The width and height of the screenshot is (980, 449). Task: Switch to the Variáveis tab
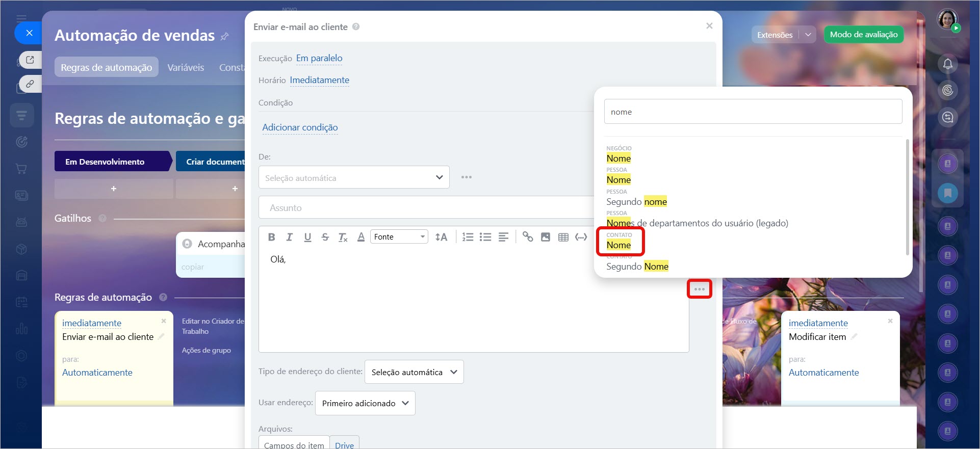[186, 67]
